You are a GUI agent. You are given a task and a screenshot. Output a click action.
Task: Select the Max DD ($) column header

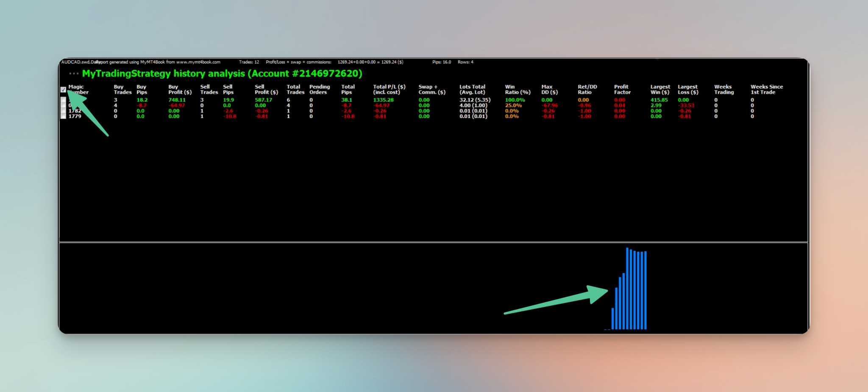click(x=549, y=89)
